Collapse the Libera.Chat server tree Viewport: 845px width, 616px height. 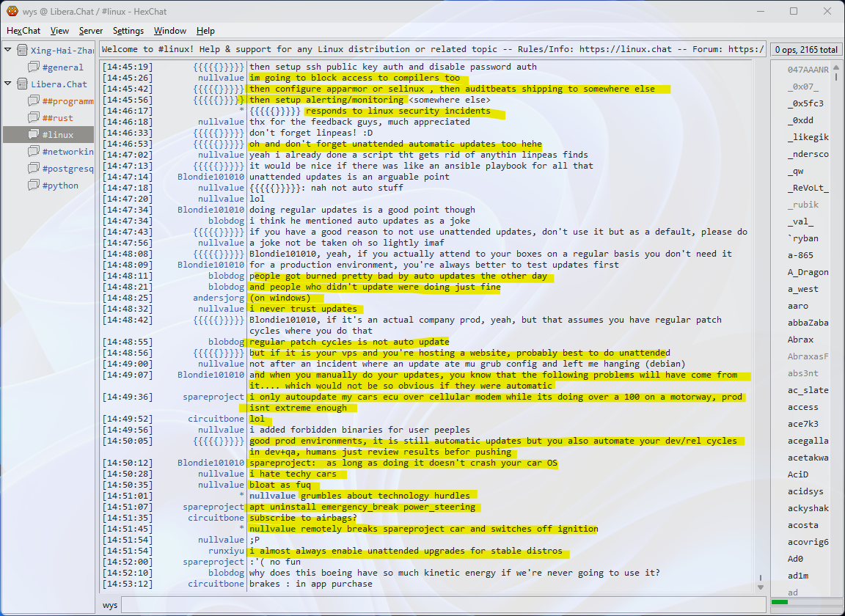tap(8, 84)
